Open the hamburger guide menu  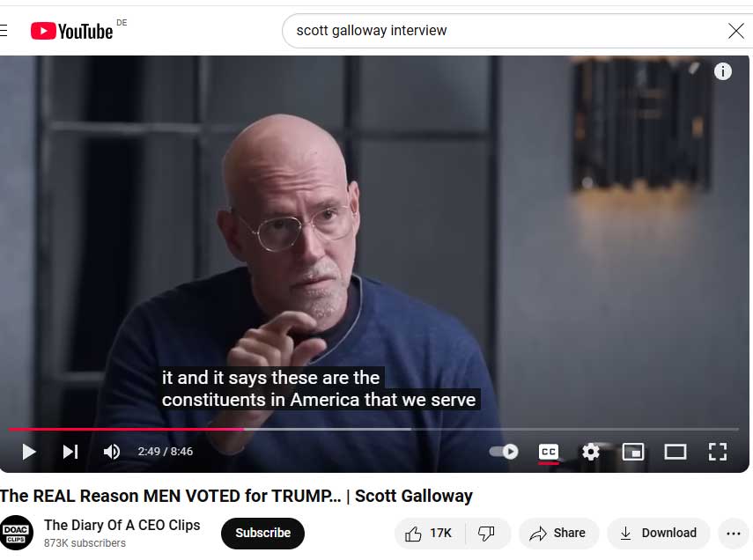point(4,31)
